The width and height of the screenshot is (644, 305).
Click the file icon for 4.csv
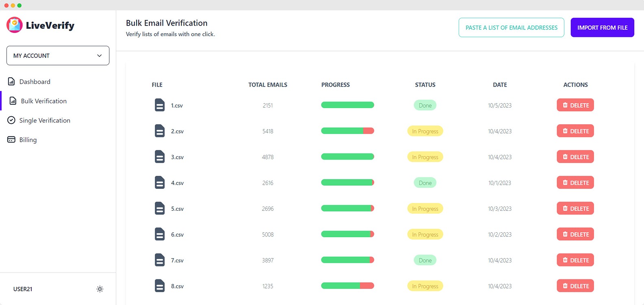pos(160,183)
